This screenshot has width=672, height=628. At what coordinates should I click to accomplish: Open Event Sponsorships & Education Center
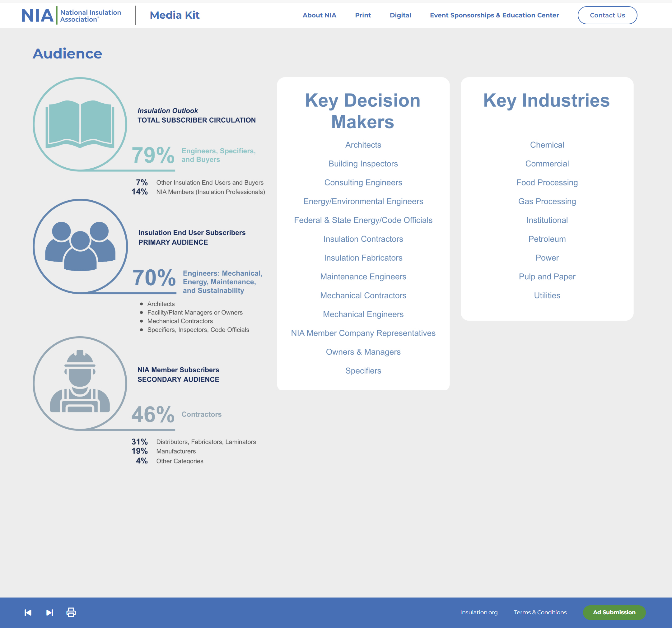point(494,15)
